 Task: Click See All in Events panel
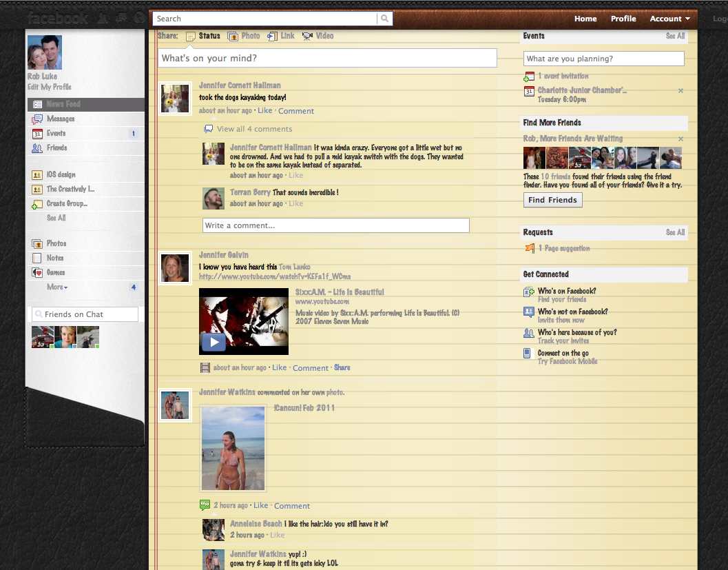point(675,36)
